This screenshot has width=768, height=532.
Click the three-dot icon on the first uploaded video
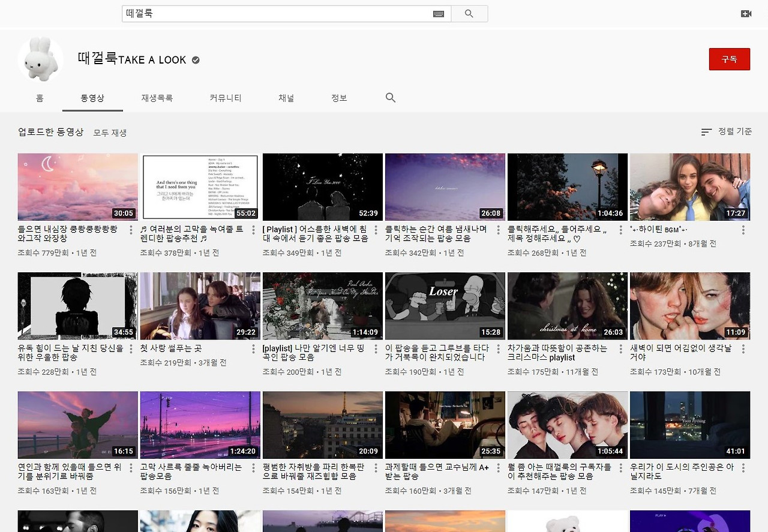131,230
